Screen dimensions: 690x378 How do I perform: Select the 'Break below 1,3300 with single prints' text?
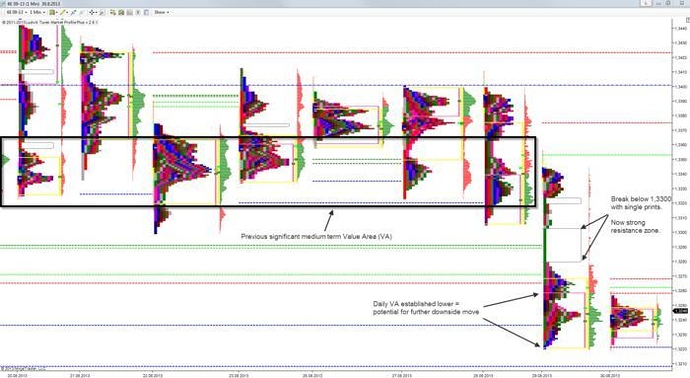[641, 203]
